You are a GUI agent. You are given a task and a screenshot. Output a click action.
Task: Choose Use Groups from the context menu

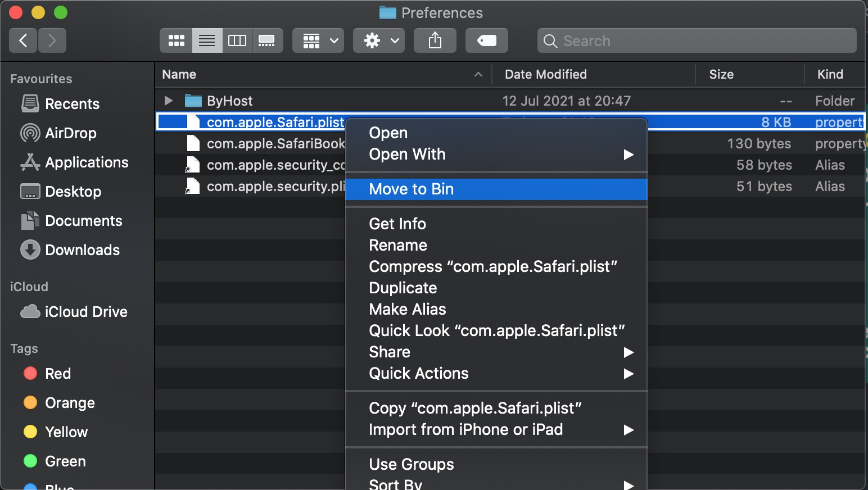(496, 465)
